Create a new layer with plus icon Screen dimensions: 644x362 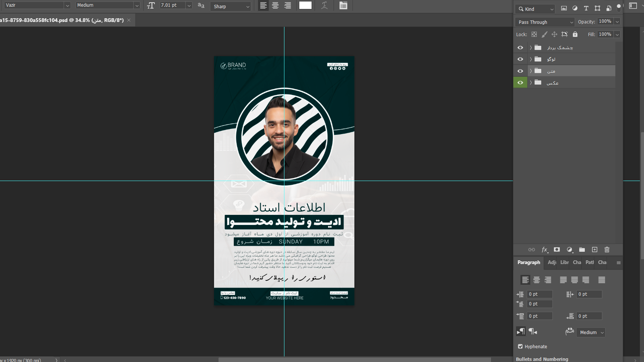tap(594, 250)
